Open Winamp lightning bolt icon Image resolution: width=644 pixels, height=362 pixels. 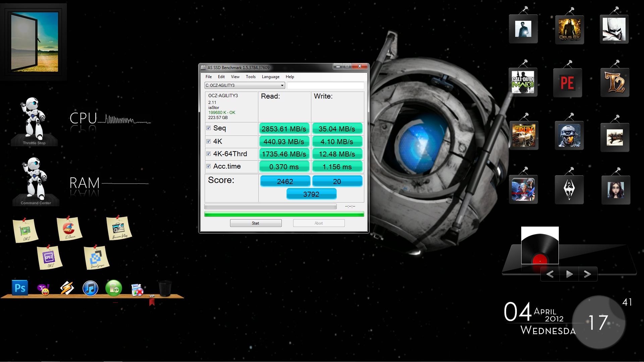click(67, 288)
